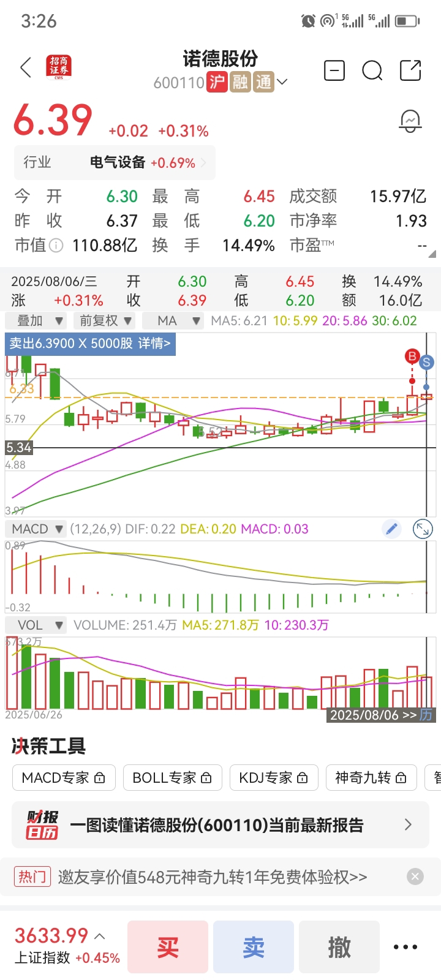
Task: Tap the 5.34 price crosshair label
Action: click(x=18, y=448)
